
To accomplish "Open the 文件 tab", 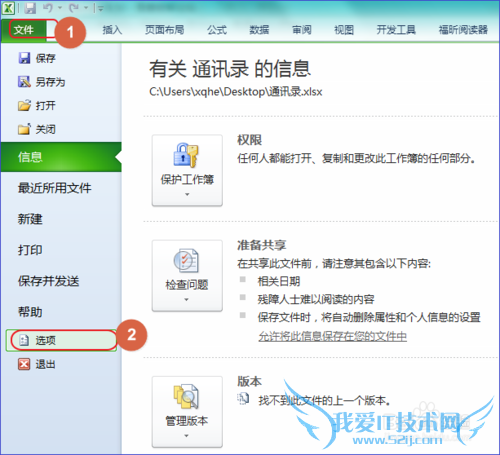I will [x=23, y=30].
